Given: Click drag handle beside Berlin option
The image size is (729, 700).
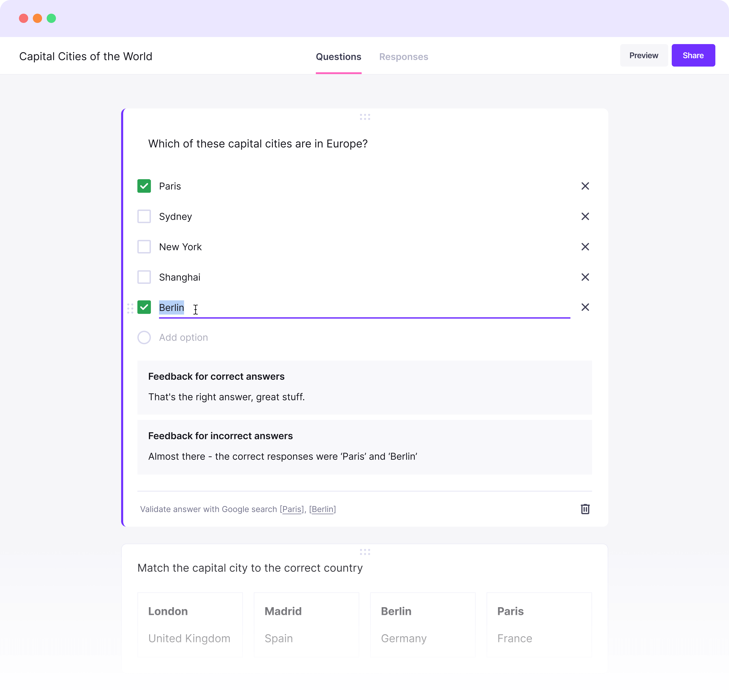Looking at the screenshot, I should (x=130, y=308).
